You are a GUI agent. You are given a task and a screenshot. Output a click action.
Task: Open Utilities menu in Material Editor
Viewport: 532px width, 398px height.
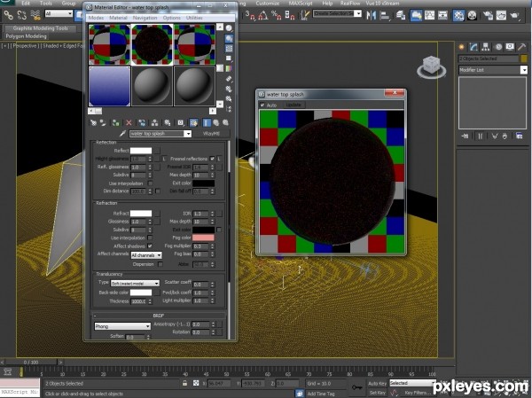pyautogui.click(x=194, y=18)
